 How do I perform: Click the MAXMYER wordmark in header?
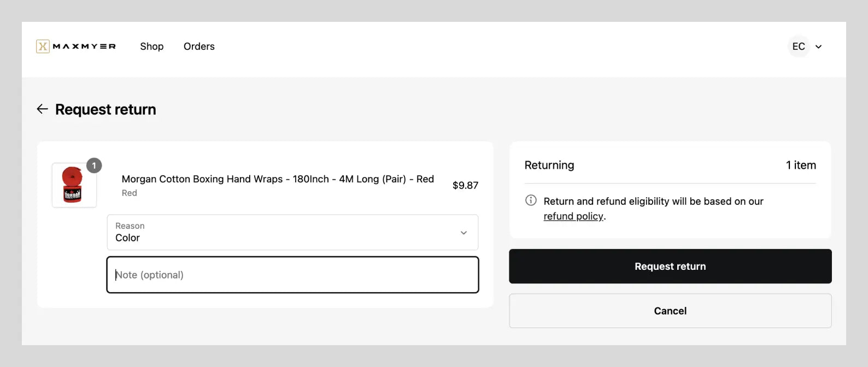tap(84, 46)
